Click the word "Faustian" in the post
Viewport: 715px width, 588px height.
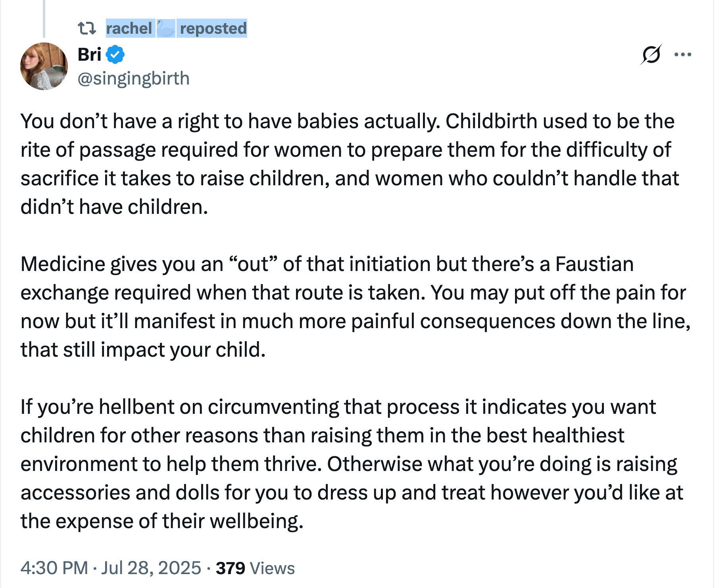pos(594,264)
